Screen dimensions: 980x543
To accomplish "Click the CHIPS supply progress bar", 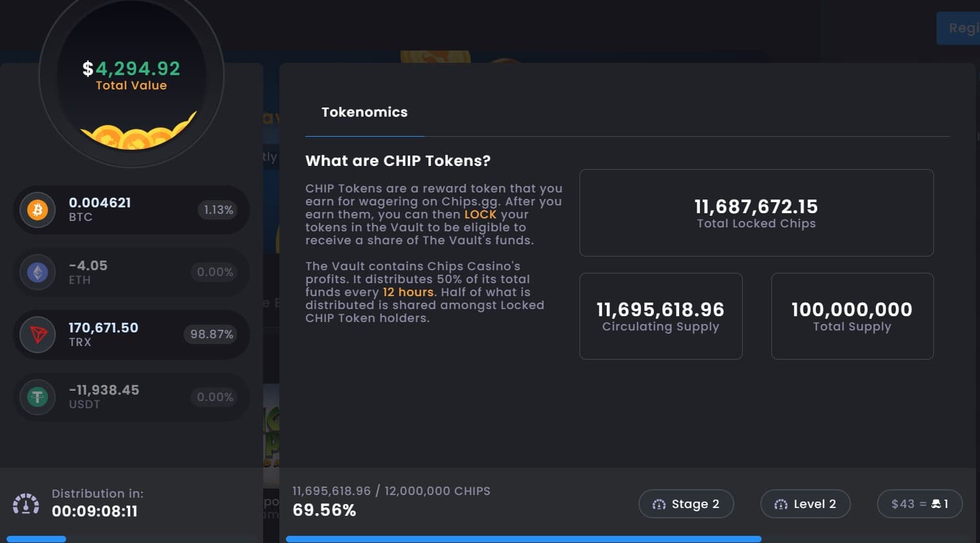I will [x=522, y=539].
